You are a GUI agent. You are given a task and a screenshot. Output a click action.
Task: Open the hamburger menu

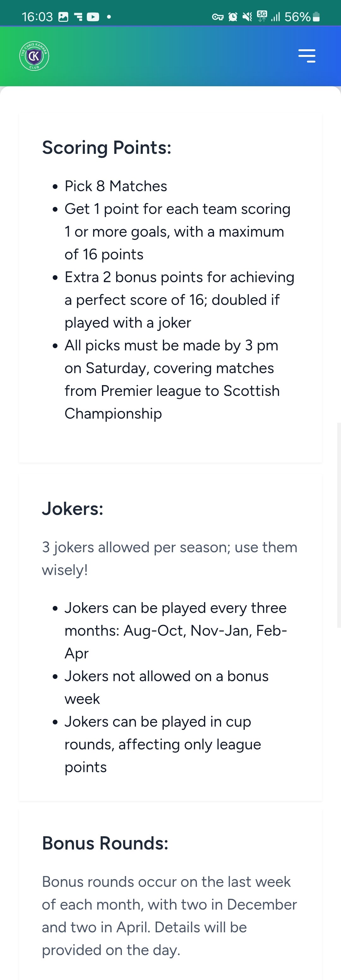pos(307,56)
